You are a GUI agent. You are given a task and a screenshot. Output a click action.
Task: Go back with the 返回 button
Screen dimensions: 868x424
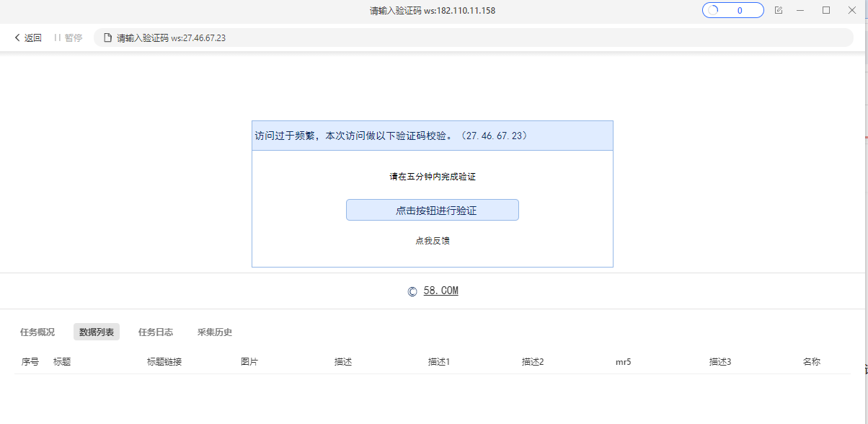pyautogui.click(x=28, y=38)
